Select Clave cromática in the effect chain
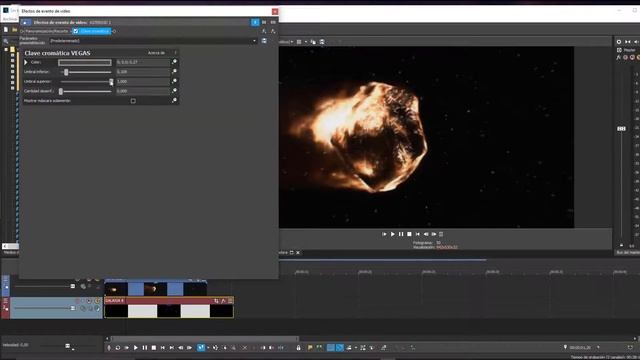Screen dimensions: 640x360 [x=95, y=31]
